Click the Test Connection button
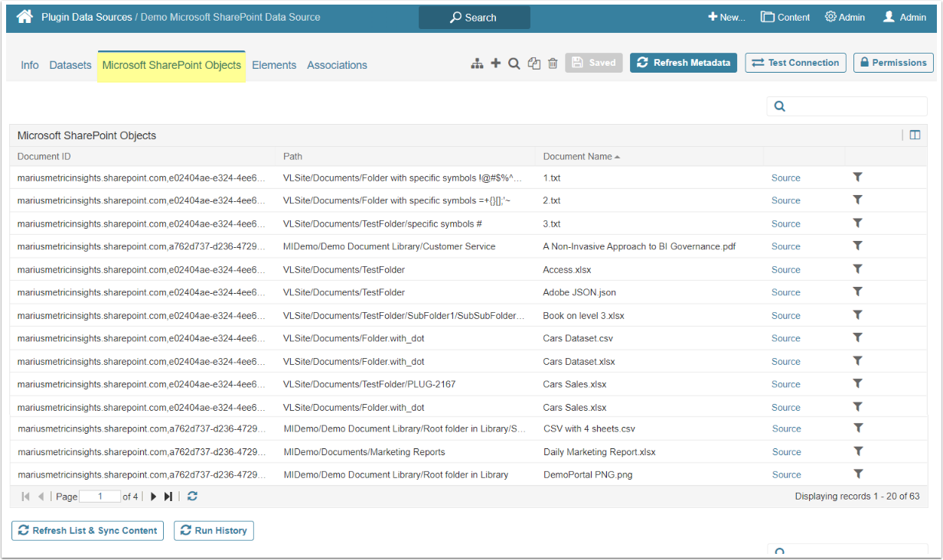Image resolution: width=943 pixels, height=560 pixels. 795,63
